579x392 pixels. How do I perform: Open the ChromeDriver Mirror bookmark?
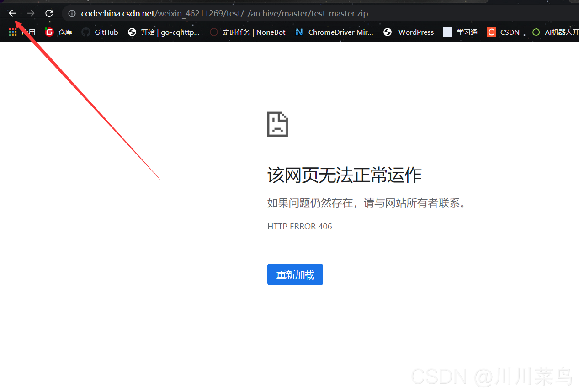click(335, 32)
